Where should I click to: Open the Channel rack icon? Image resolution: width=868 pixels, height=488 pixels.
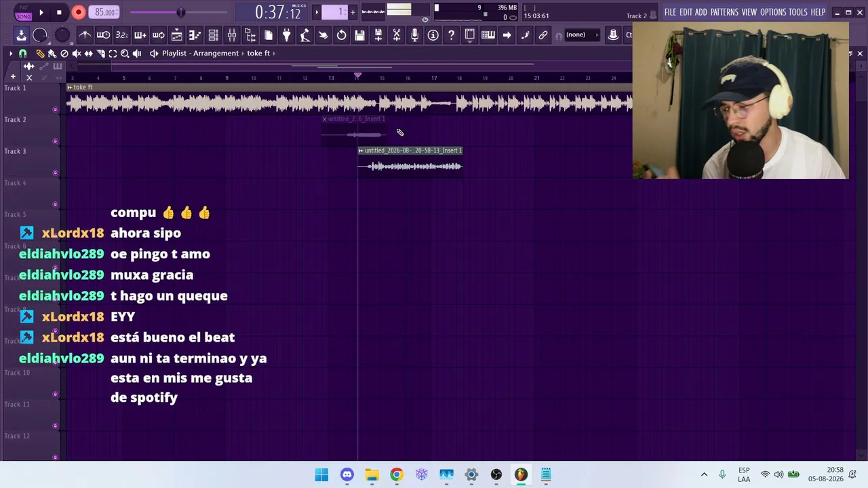pyautogui.click(x=213, y=35)
